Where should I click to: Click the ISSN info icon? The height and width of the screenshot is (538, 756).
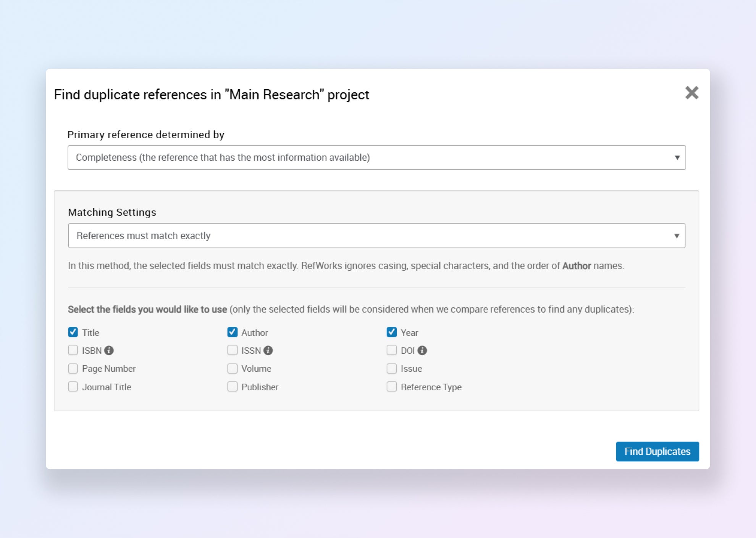pyautogui.click(x=268, y=350)
